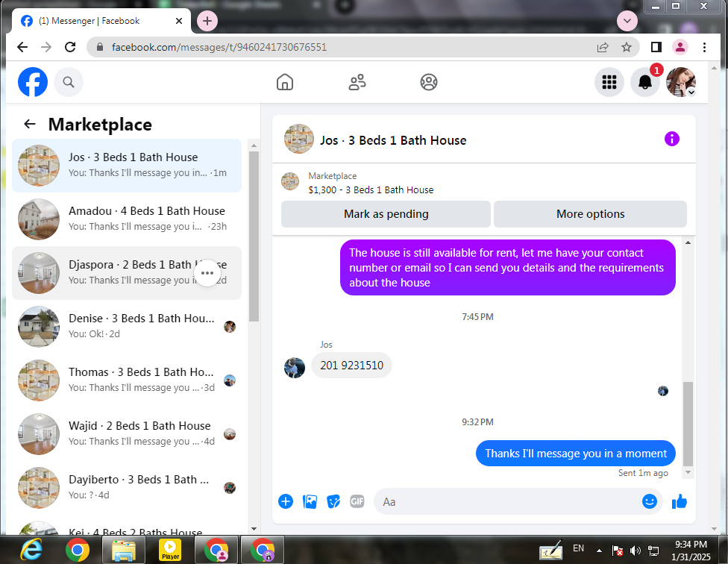
Task: Show hidden system tray icons
Action: (599, 551)
